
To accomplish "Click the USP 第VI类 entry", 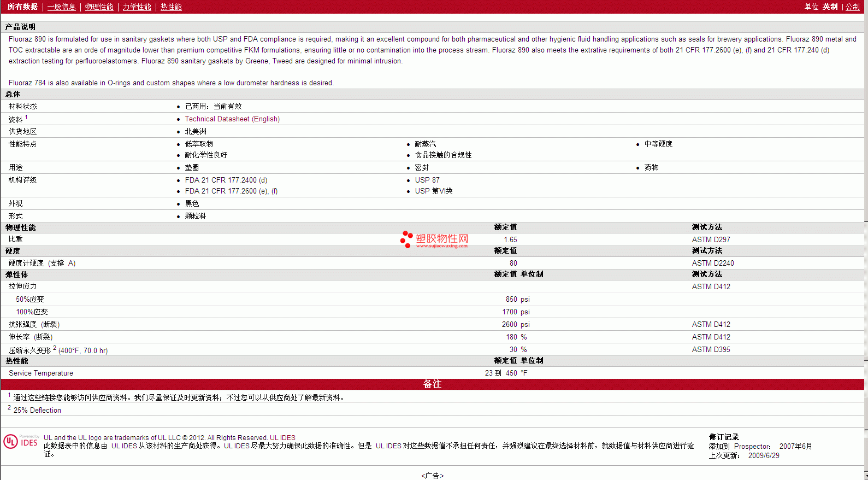I will point(434,191).
